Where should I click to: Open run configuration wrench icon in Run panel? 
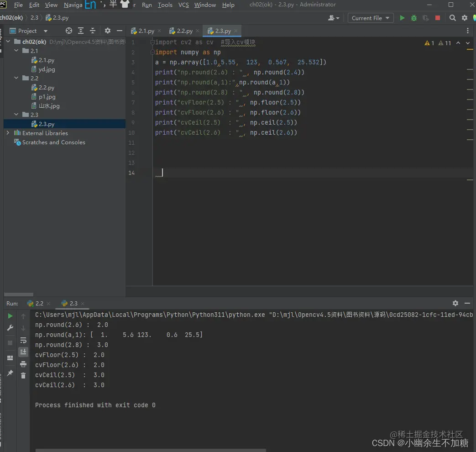pyautogui.click(x=10, y=328)
